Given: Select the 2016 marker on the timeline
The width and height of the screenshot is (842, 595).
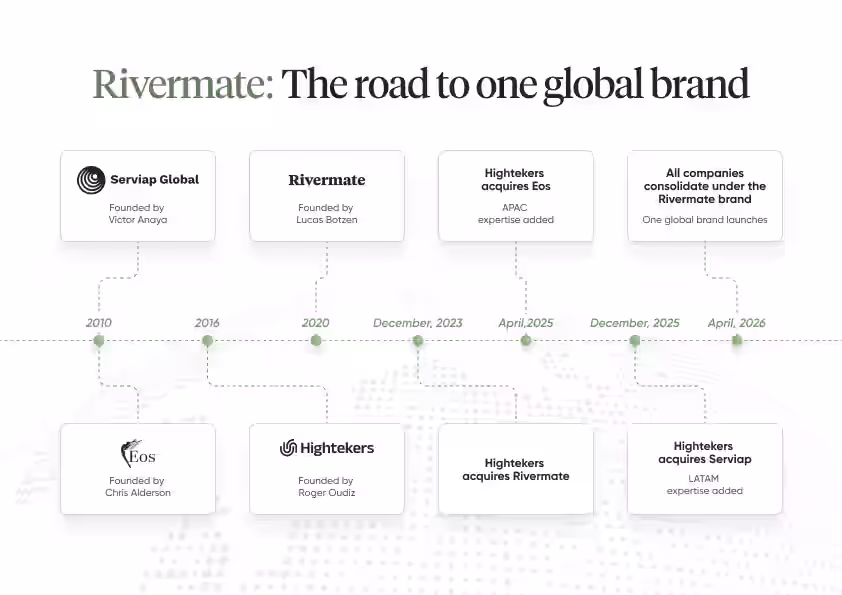Looking at the screenshot, I should coord(207,340).
